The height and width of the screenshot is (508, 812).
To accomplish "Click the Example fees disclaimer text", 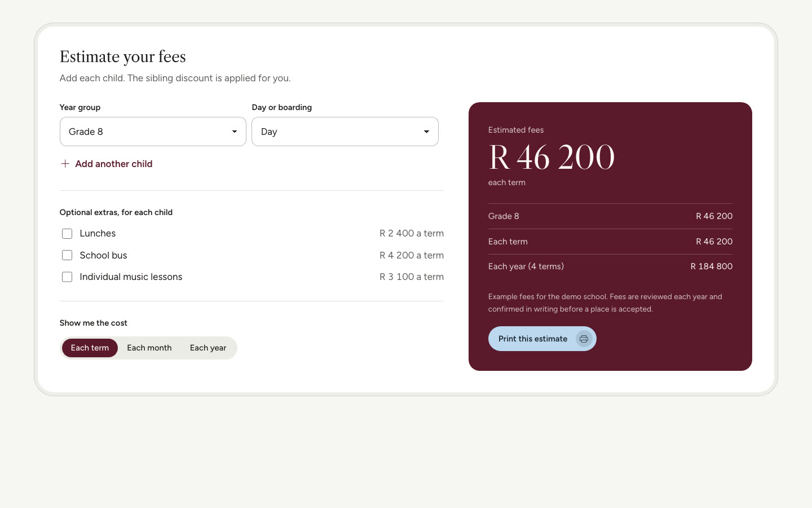I will tap(605, 303).
